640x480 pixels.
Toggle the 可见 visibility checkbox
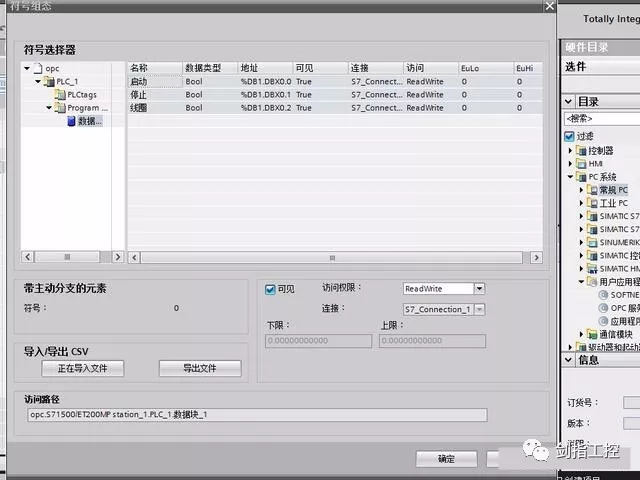coord(270,290)
